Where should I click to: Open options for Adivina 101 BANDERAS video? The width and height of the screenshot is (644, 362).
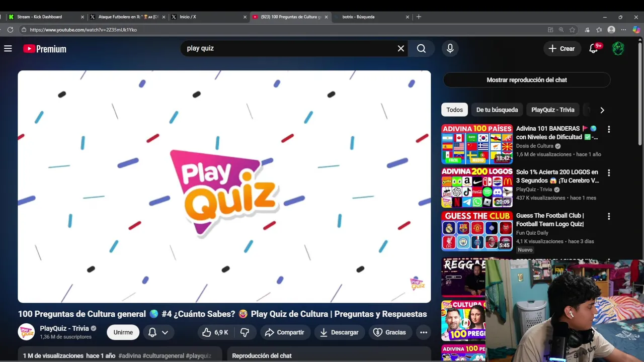pos(609,129)
